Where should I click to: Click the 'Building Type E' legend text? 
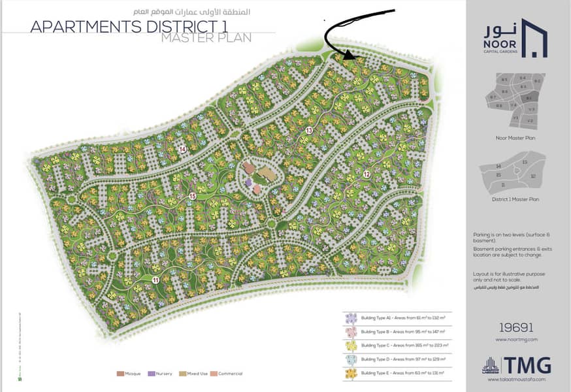point(402,373)
